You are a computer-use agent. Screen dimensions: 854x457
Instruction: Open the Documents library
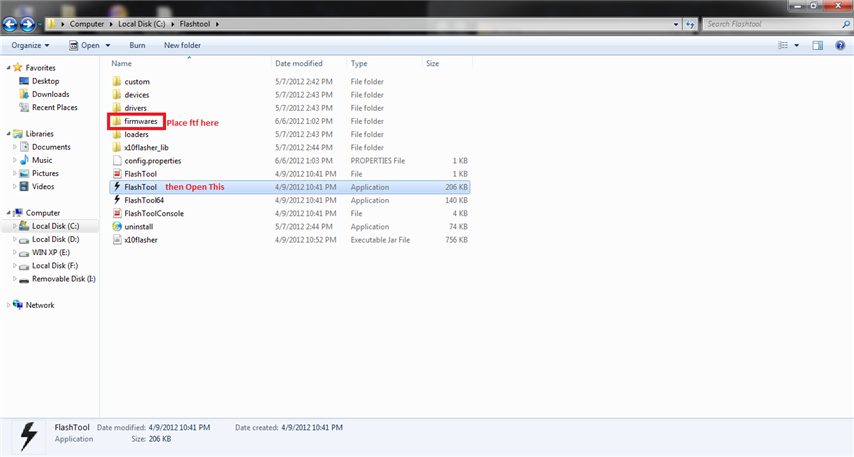pos(51,147)
